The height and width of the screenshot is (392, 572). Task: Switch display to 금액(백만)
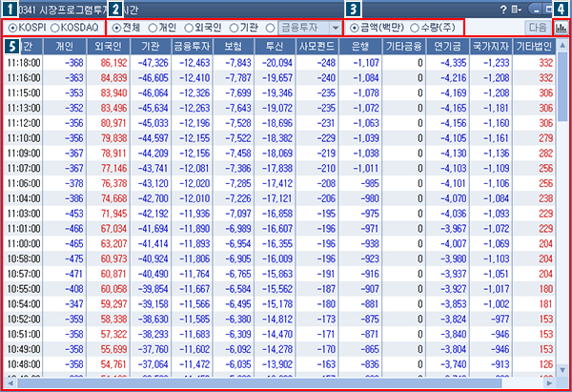(354, 28)
